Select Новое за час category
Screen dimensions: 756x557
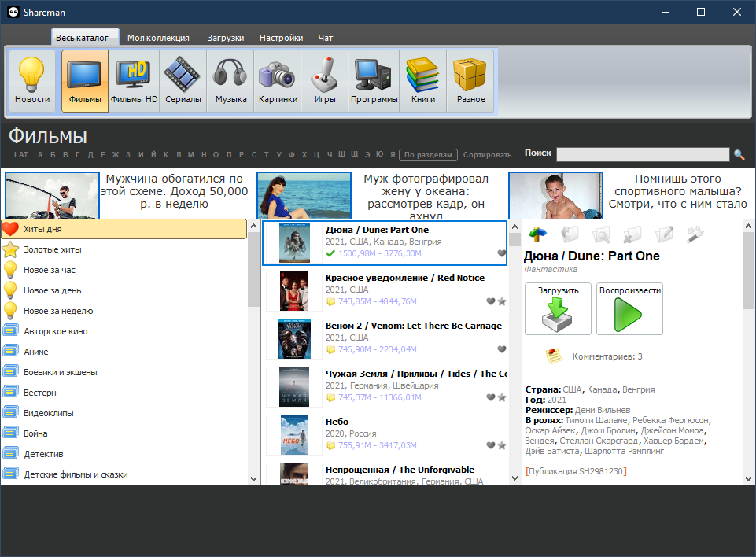coord(124,270)
